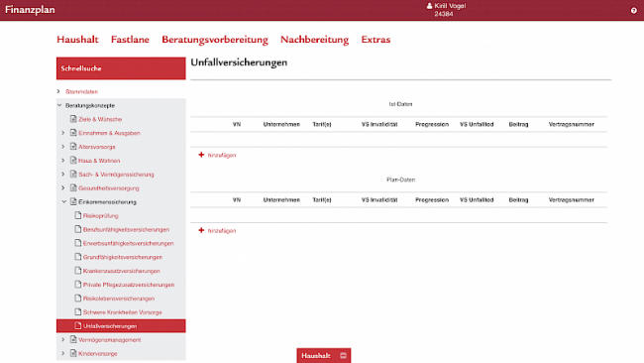Click document icon next to Ziele & Wünsche

coord(73,119)
